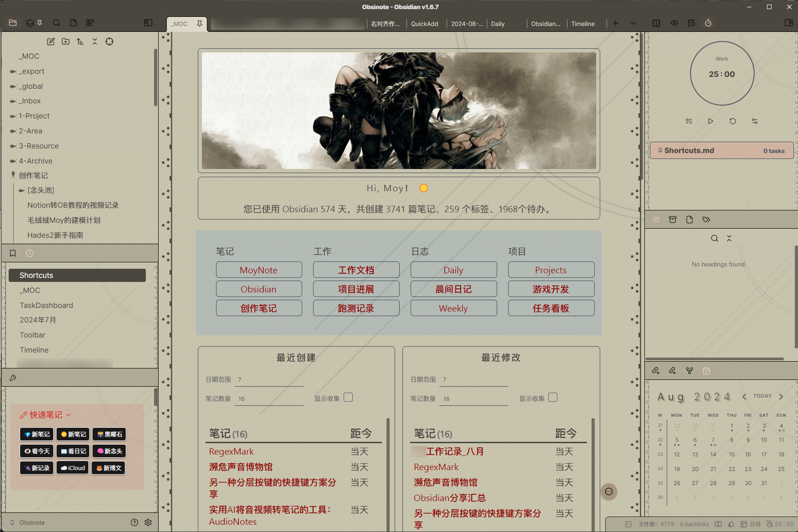This screenshot has height=532, width=798.
Task: Open the Weekly button
Action: [x=453, y=308]
